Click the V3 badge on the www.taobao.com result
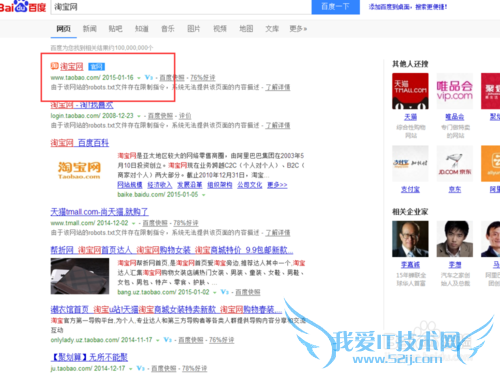Screen dimensions: 500x374 [x=149, y=78]
